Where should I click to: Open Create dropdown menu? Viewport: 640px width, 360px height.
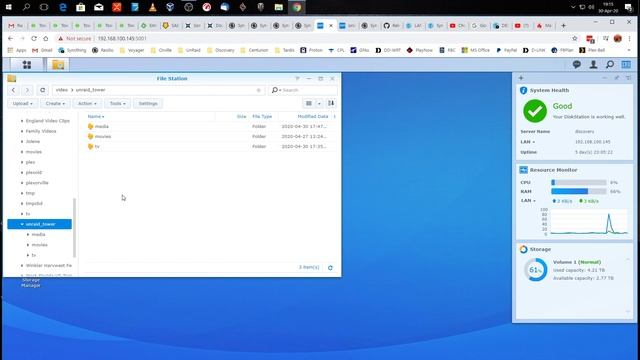click(55, 103)
